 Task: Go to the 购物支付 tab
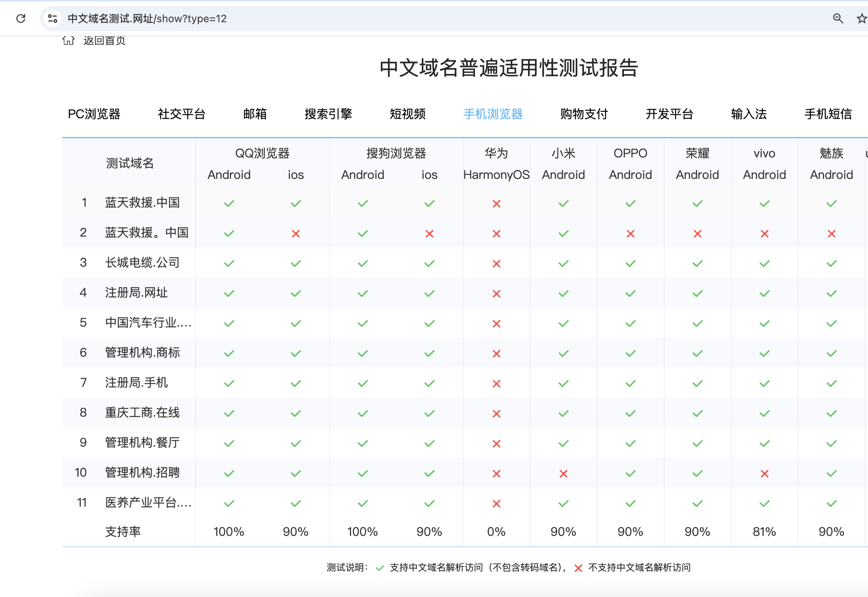(584, 114)
